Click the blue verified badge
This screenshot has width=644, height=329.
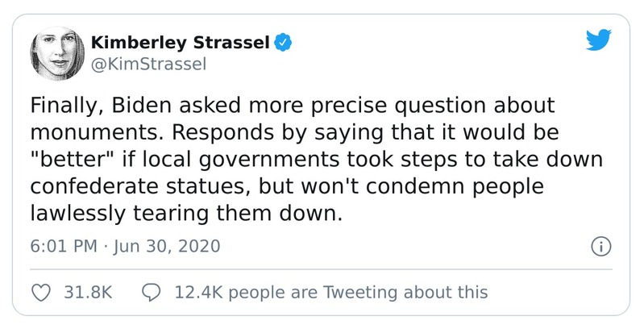(x=283, y=41)
